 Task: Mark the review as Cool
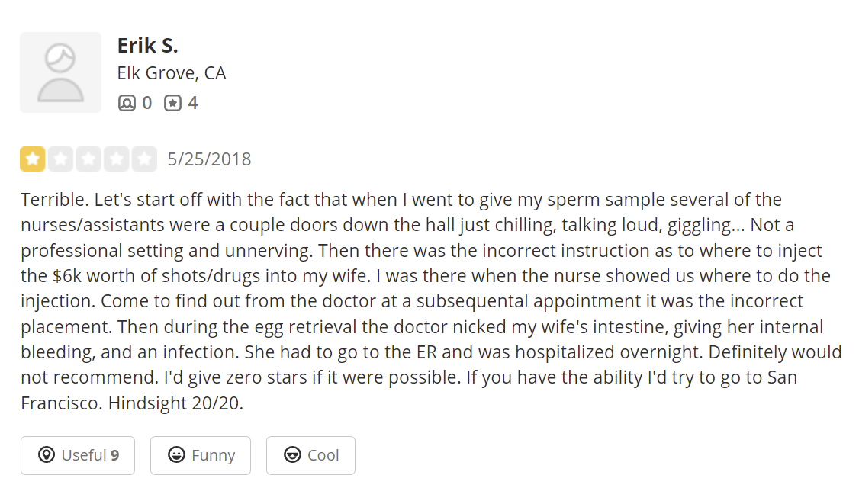click(310, 455)
